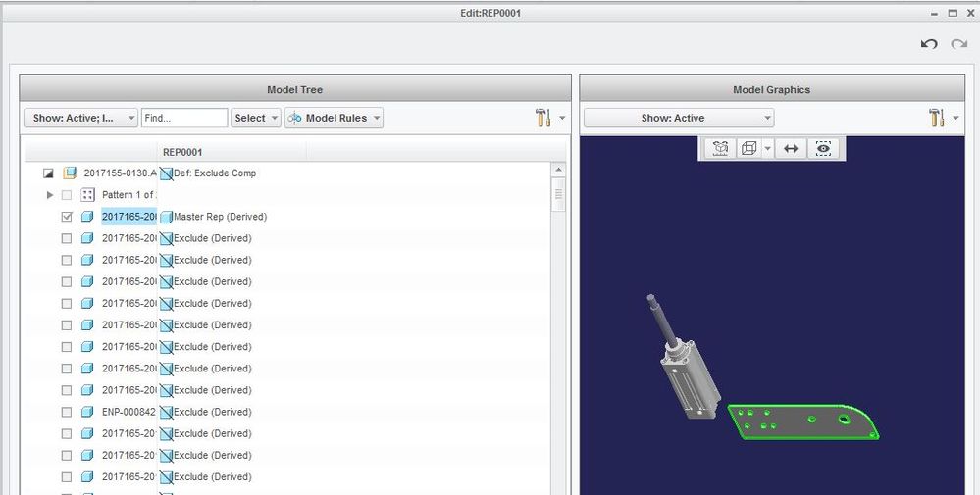
Task: Open Model Graphics settings hammer icon
Action: (935, 118)
